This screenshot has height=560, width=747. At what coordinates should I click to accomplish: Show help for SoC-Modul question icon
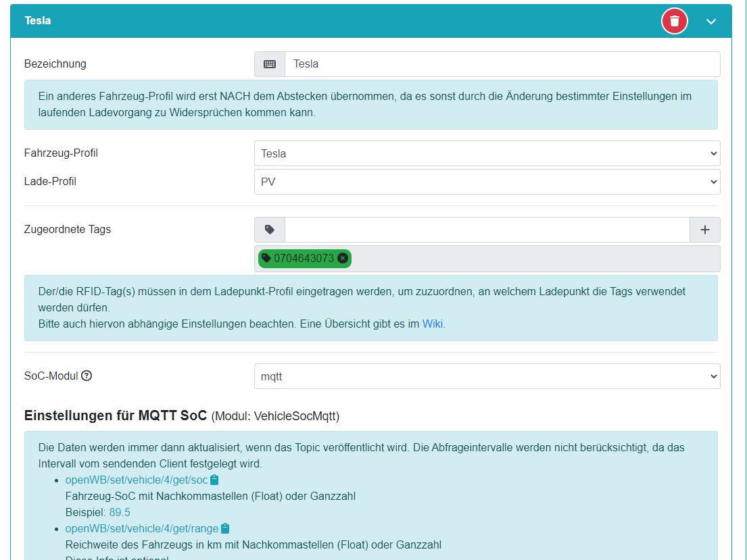point(87,376)
